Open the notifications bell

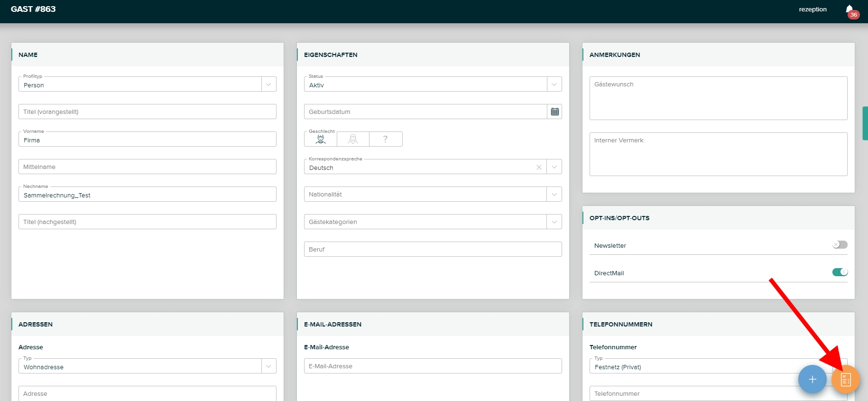pos(850,9)
